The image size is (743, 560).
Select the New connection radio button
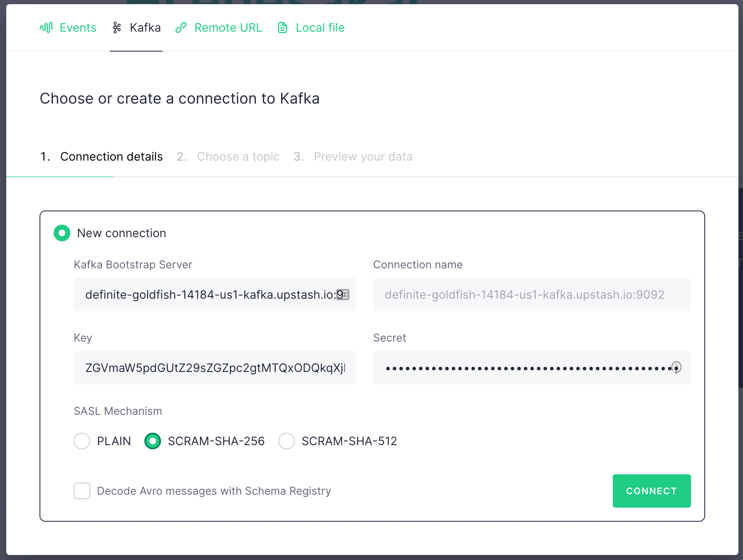coord(62,233)
